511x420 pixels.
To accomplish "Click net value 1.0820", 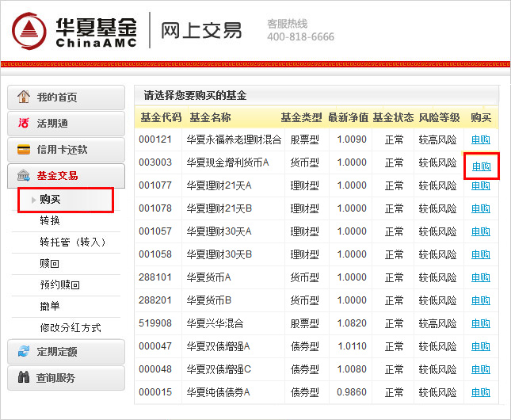I will coord(352,323).
